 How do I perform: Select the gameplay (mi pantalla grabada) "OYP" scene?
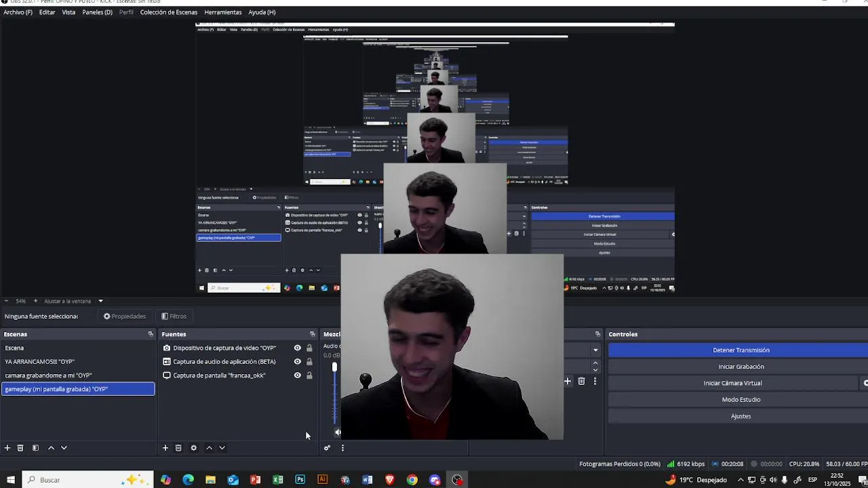(78, 389)
